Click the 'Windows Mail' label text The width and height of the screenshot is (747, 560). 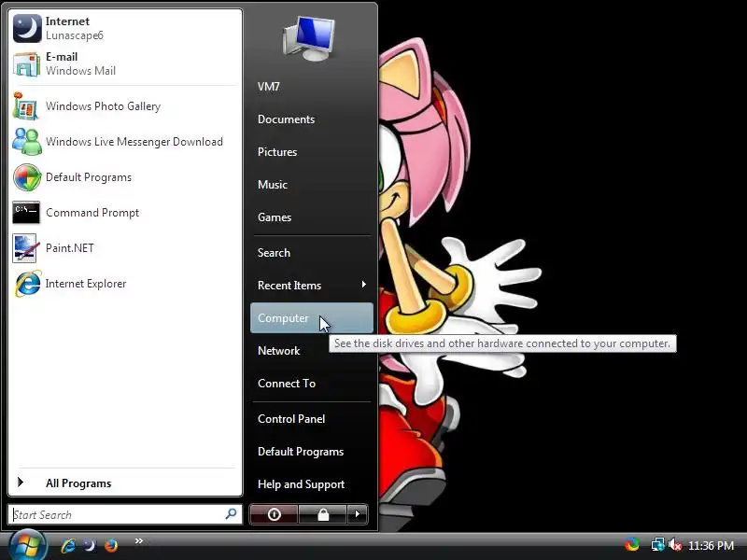click(x=80, y=71)
